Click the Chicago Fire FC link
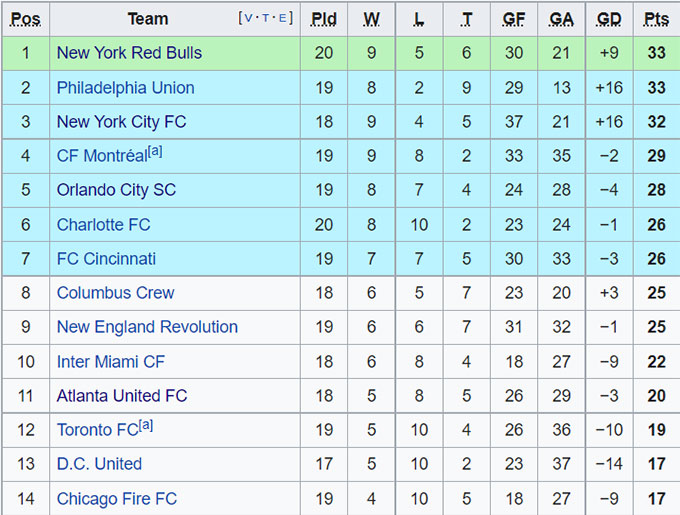The width and height of the screenshot is (680, 515). click(x=116, y=498)
